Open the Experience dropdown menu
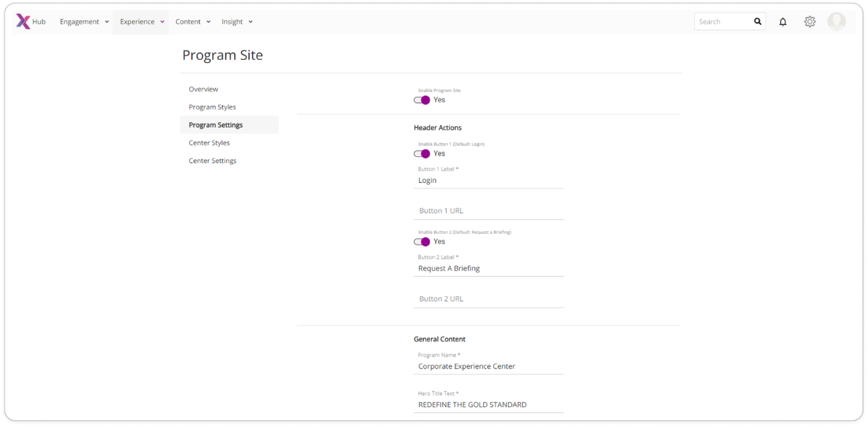This screenshot has height=427, width=868. click(142, 22)
